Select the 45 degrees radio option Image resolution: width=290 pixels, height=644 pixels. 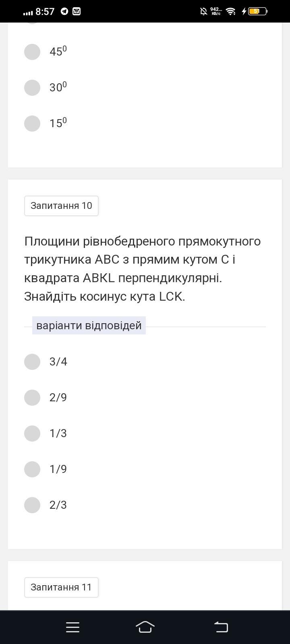(x=32, y=52)
